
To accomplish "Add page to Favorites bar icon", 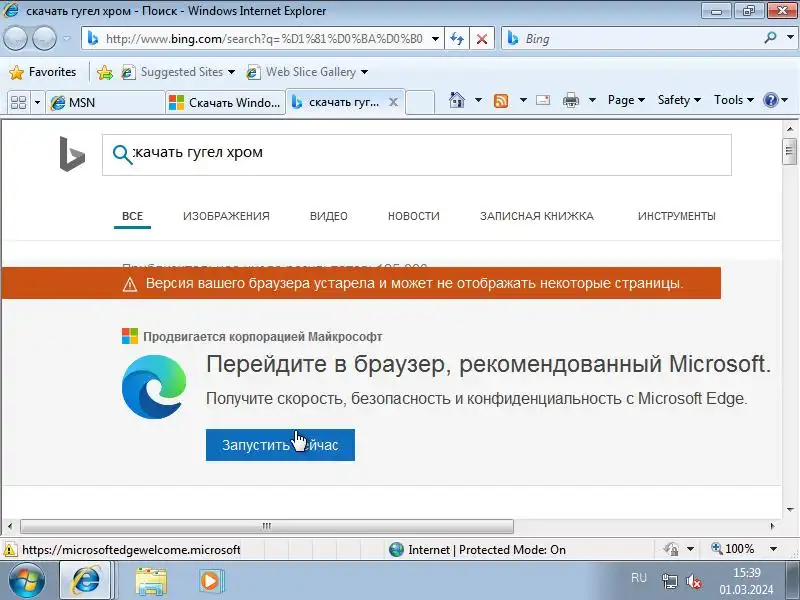I will [x=105, y=72].
